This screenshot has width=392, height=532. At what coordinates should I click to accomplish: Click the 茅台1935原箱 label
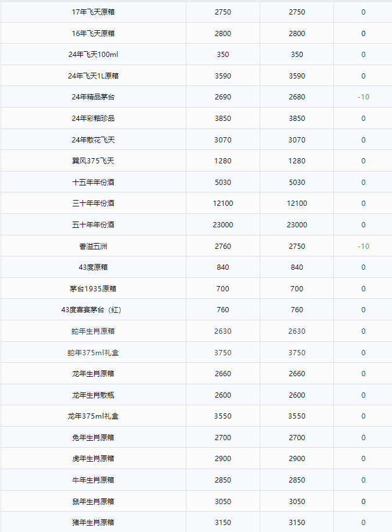(93, 288)
